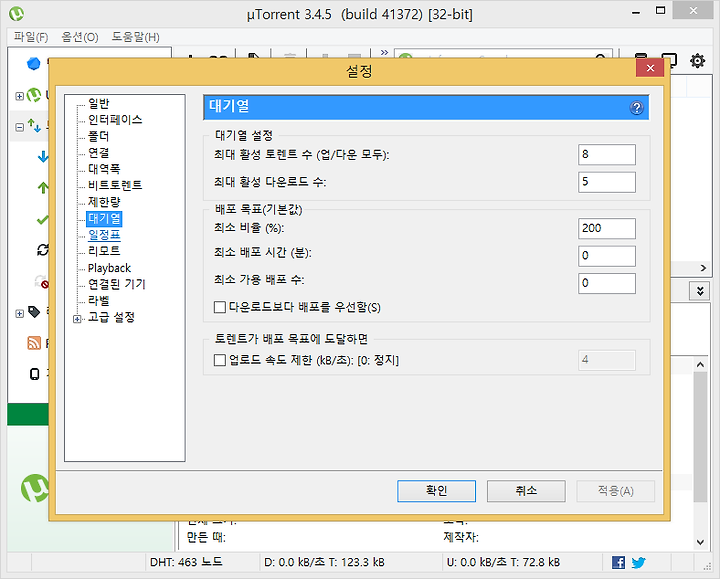Click the 적용(A) button
This screenshot has height=579, width=720.
[615, 491]
